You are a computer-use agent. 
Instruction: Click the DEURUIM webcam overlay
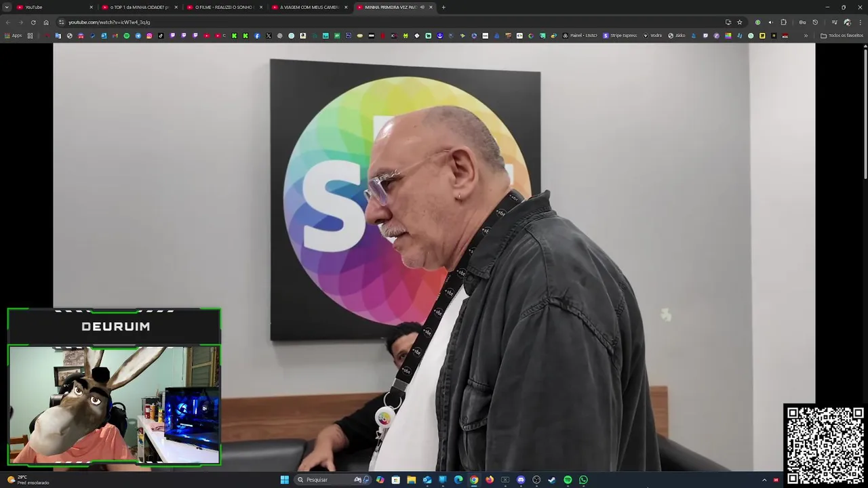(114, 388)
